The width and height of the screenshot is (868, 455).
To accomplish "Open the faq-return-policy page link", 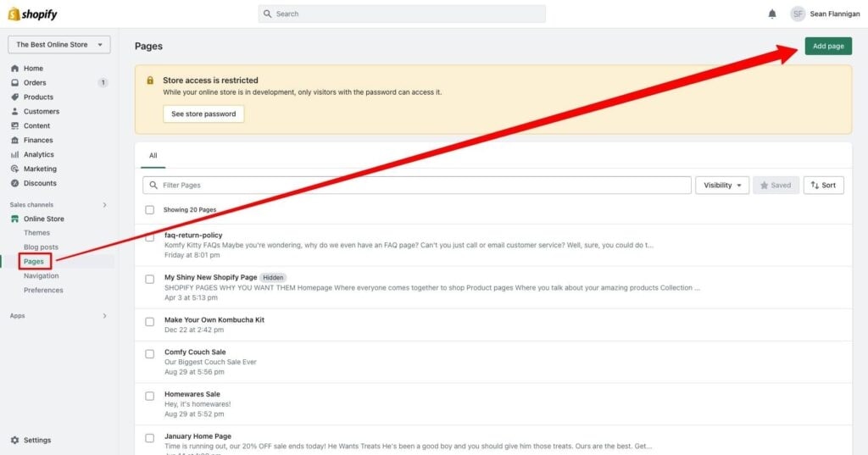I will (x=193, y=236).
